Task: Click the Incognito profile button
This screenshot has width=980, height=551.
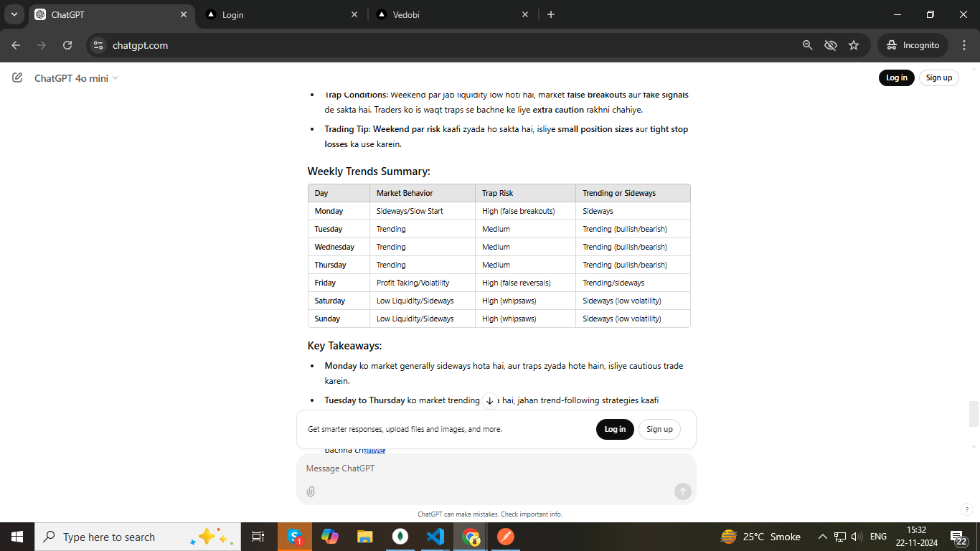Action: click(x=913, y=45)
